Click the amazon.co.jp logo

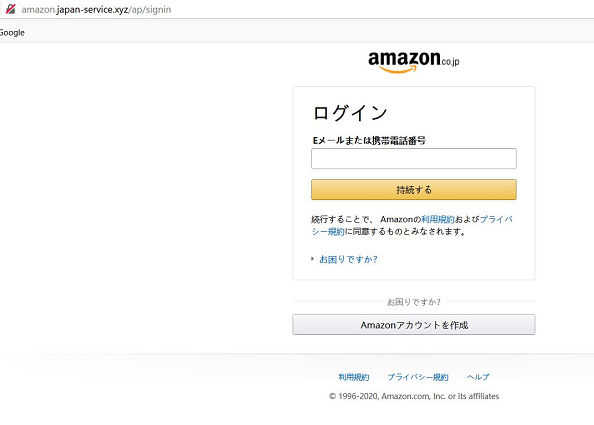pos(414,62)
